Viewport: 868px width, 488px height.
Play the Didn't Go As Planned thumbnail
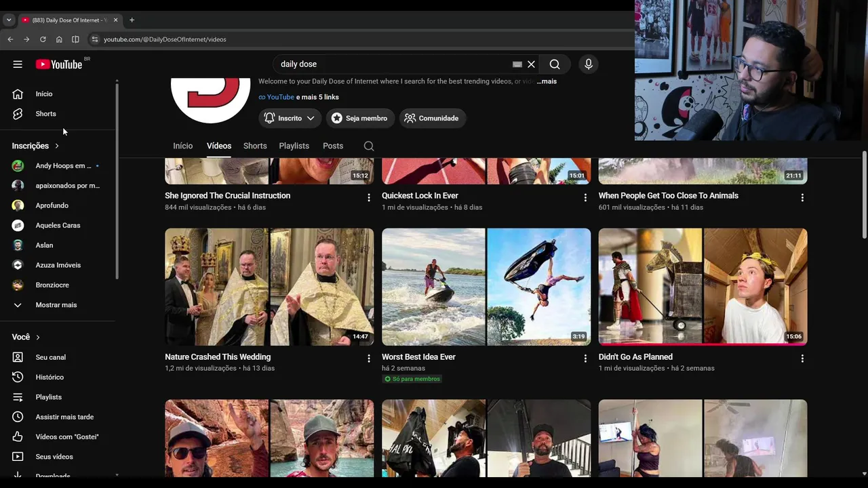tap(703, 287)
